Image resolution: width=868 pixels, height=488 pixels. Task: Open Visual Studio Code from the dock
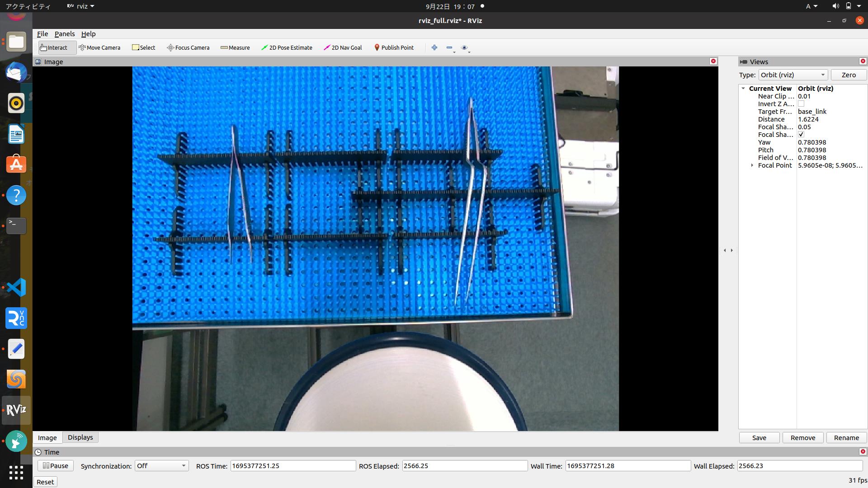pos(16,287)
